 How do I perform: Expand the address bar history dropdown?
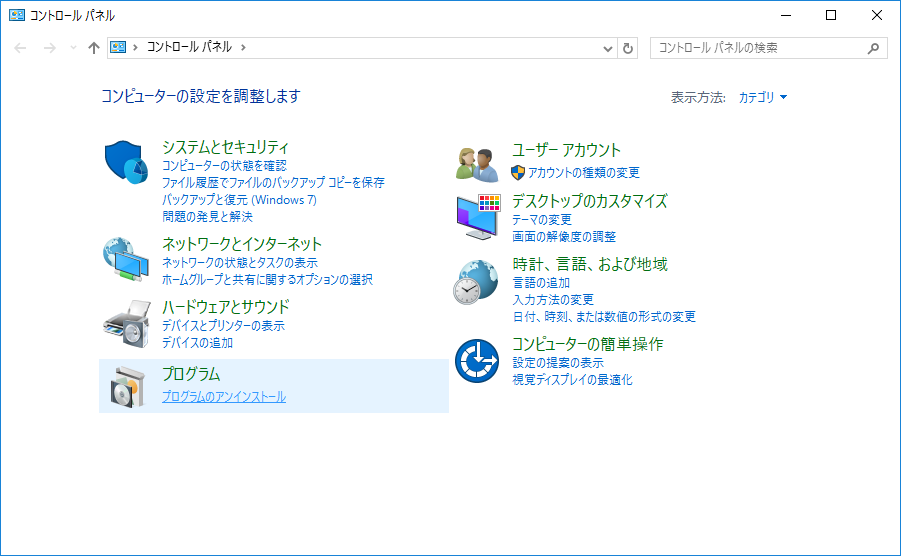point(609,48)
